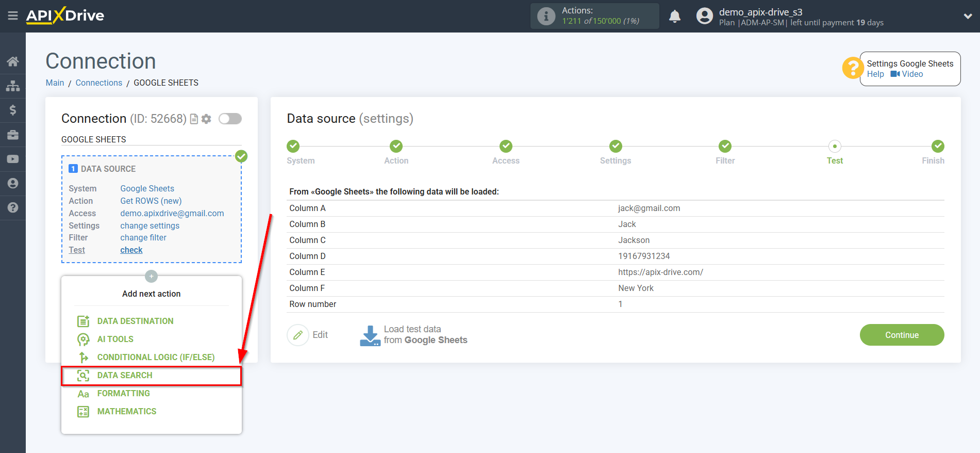Open the help question sidebar icon

coord(13,207)
